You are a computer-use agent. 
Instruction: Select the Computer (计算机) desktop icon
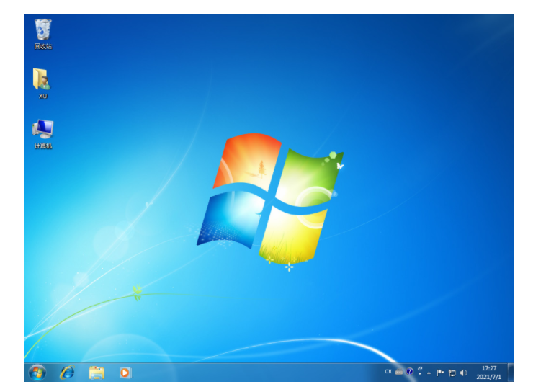[42, 134]
